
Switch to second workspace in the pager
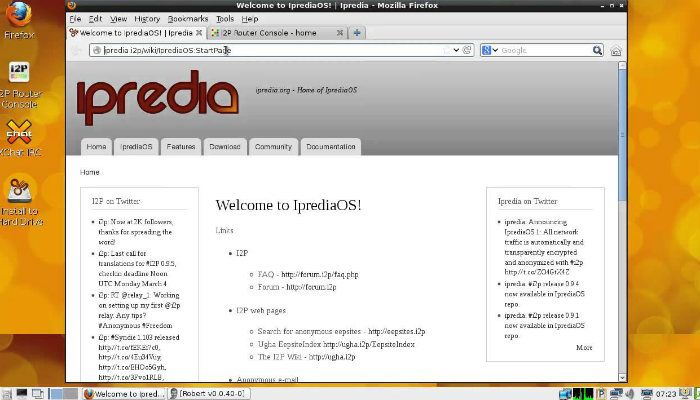pyautogui.click(x=70, y=394)
